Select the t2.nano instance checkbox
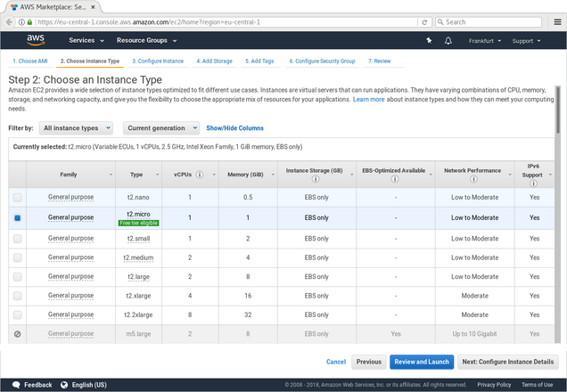 point(18,196)
